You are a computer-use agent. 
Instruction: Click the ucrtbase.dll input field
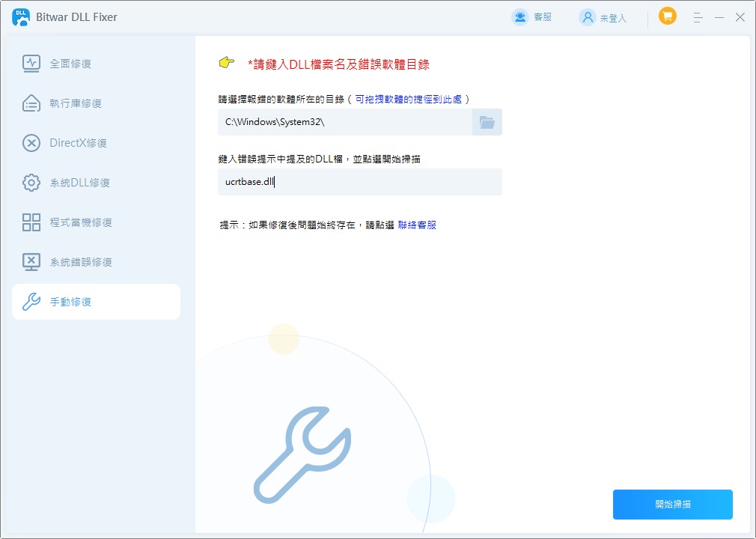coord(359,182)
